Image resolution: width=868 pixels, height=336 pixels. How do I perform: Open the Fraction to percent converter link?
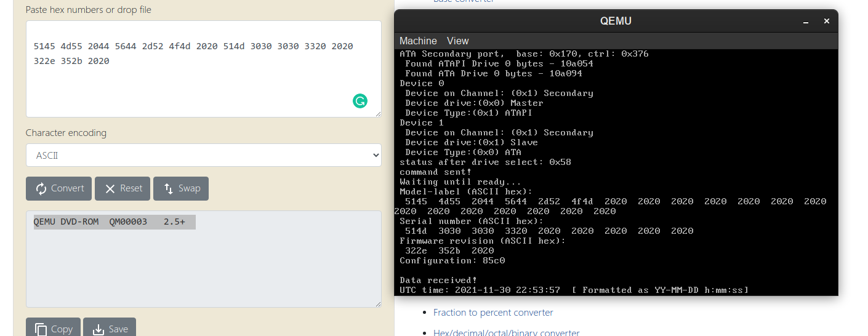493,313
